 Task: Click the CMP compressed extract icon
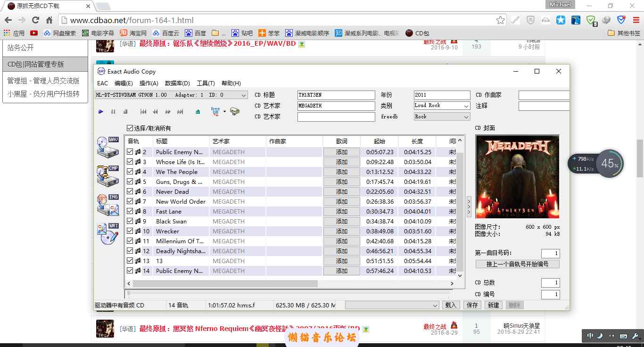coord(108,176)
